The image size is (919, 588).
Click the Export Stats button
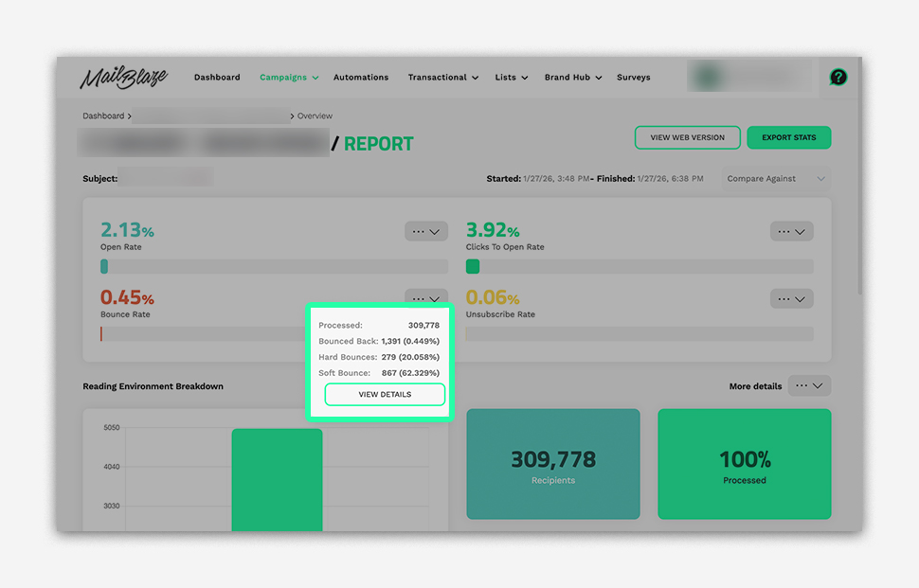tap(788, 137)
